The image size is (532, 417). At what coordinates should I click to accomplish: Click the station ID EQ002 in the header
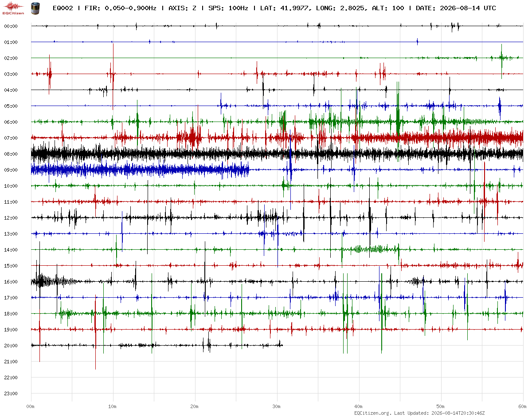tap(63, 8)
